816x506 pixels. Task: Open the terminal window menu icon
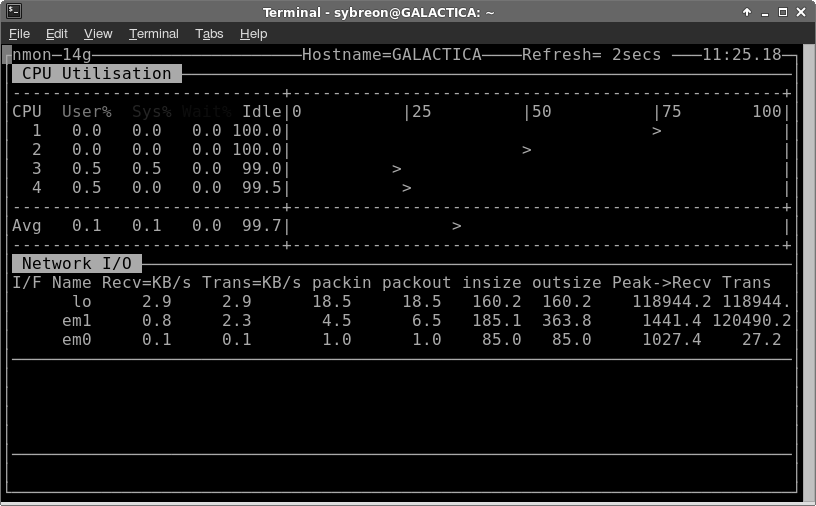(x=10, y=12)
